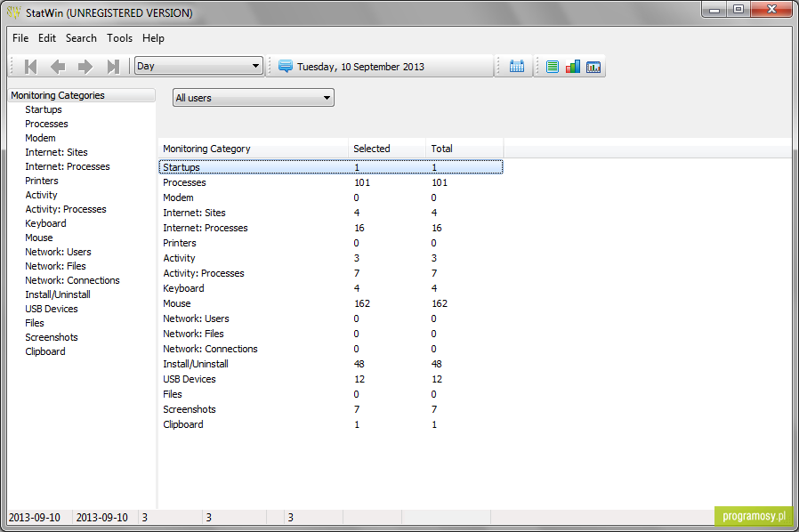The image size is (799, 532).
Task: Click the speech bubble date icon
Action: (286, 66)
